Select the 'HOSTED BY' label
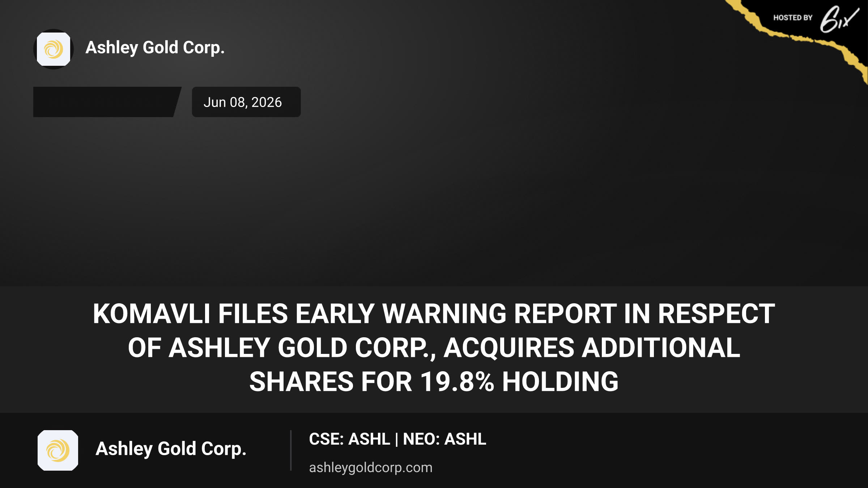The height and width of the screenshot is (488, 868). pos(793,18)
